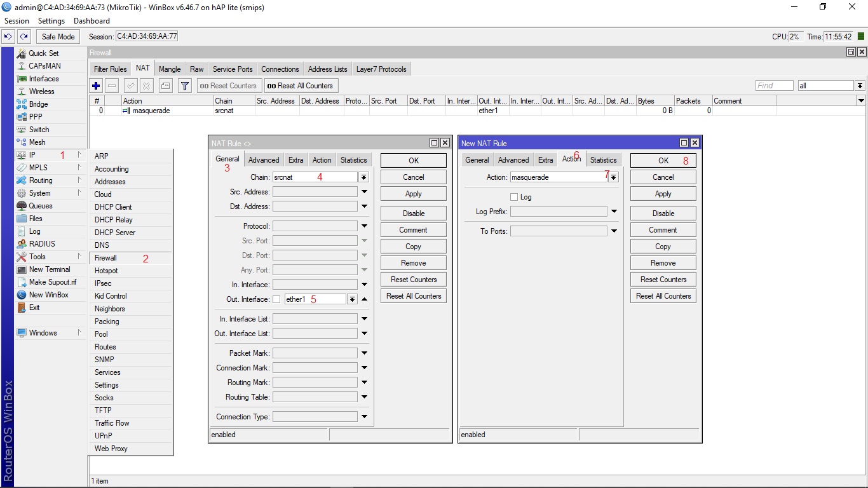Expand the Tools submenu in the sidebar
The image size is (868, 488).
coord(51,257)
